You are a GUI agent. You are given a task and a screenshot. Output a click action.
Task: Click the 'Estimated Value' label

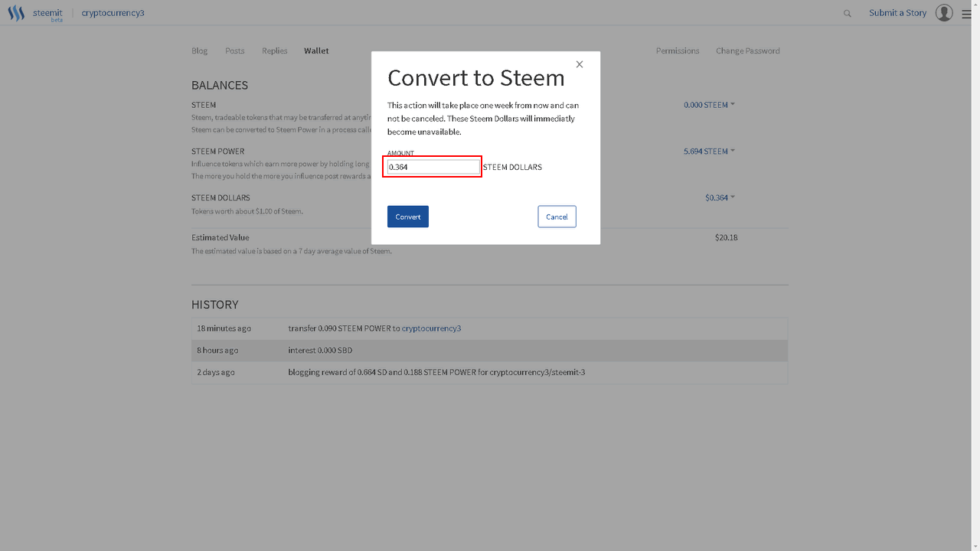(220, 237)
